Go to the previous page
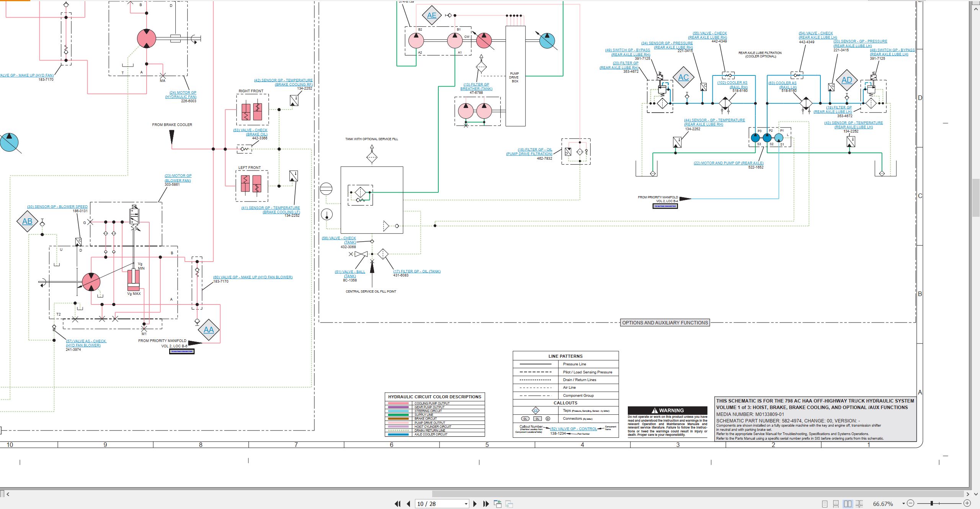Image resolution: width=980 pixels, height=509 pixels. 408,504
